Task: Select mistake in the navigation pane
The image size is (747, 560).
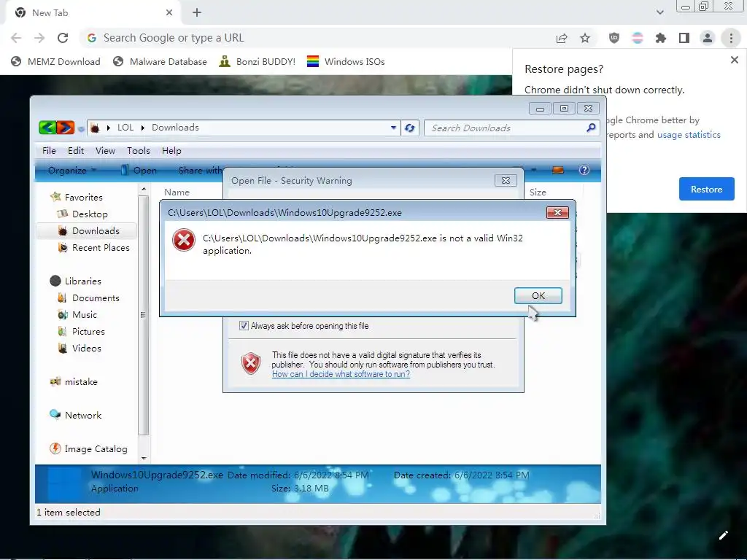Action: 74,382
